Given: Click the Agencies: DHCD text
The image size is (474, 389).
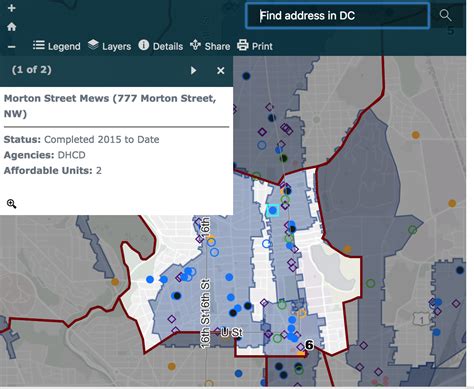Looking at the screenshot, I should pyautogui.click(x=45, y=155).
